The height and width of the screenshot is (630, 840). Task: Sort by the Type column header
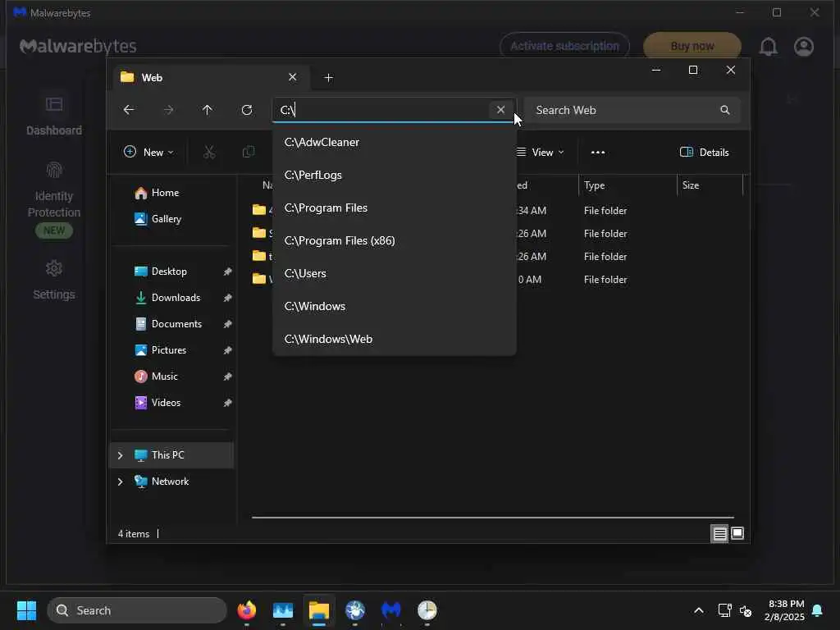(628, 185)
